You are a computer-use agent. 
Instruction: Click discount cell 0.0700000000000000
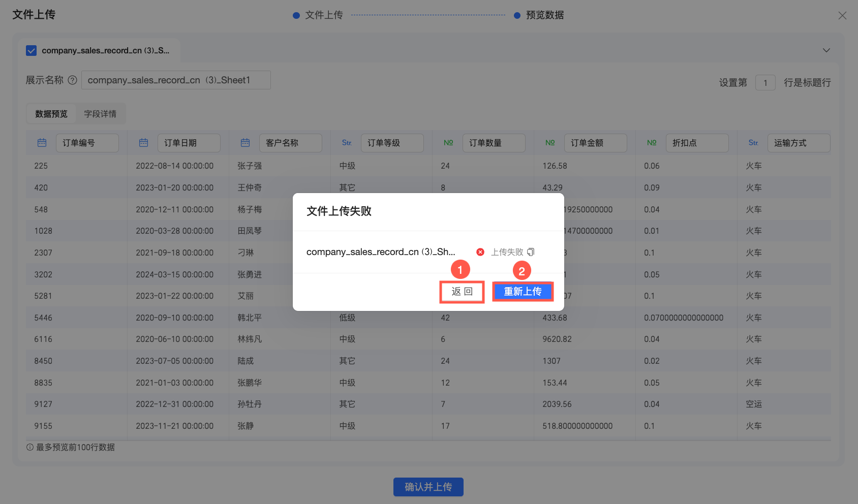point(684,318)
